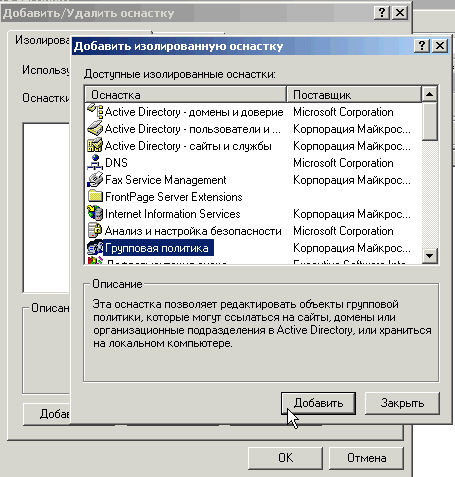Pick the Fax Service Management icon
The width and height of the screenshot is (455, 477).
[x=95, y=179]
